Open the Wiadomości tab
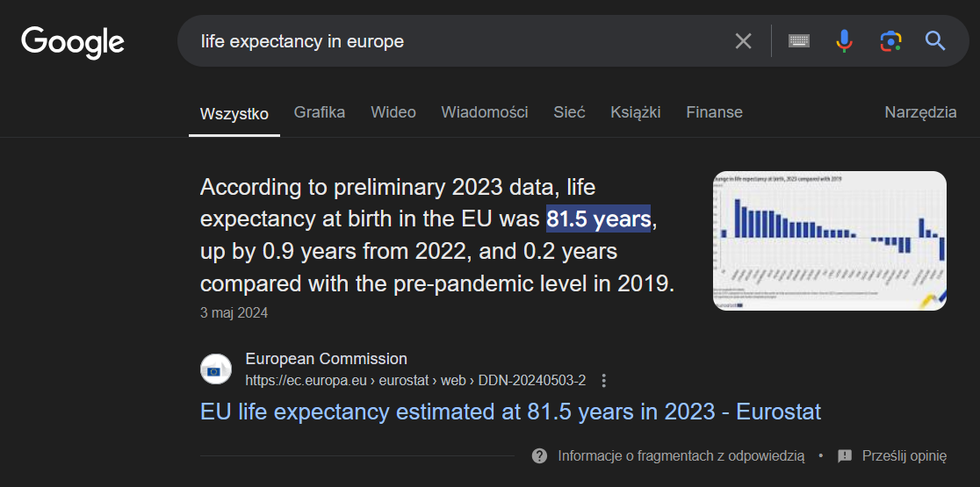 click(x=484, y=112)
